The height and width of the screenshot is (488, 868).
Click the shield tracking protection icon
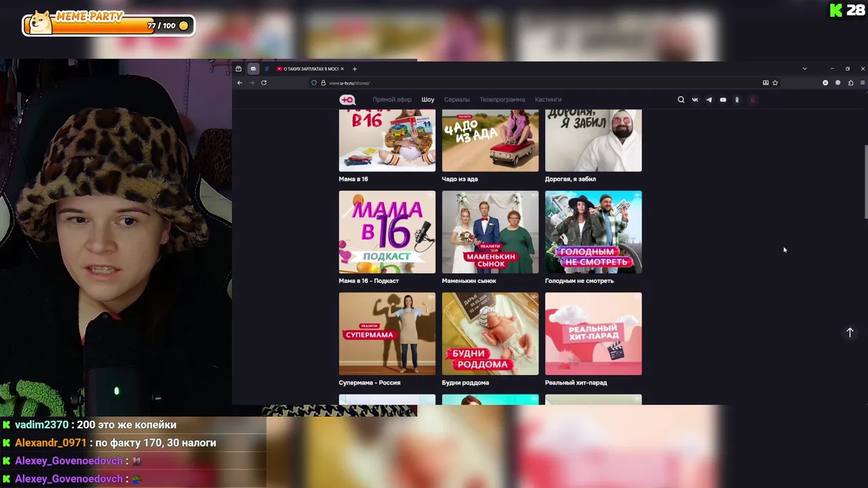point(314,83)
